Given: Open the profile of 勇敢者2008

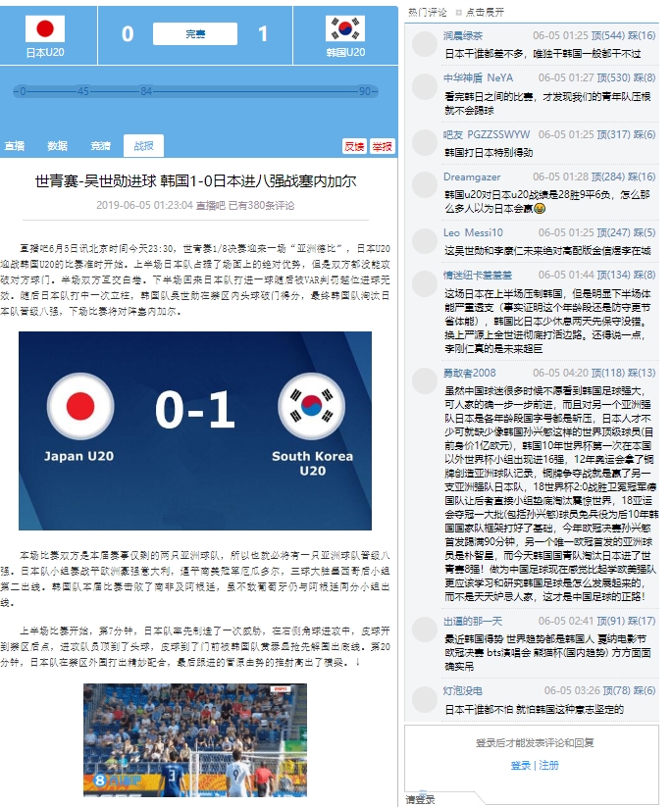Looking at the screenshot, I should point(470,373).
